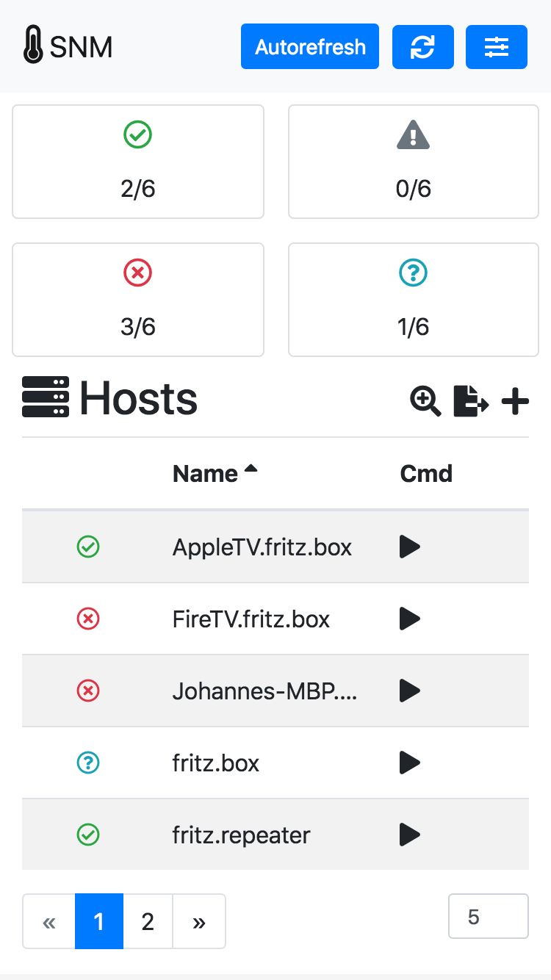Viewport: 551px width, 980px height.
Task: Run command for fritz.repeater
Action: pos(409,835)
